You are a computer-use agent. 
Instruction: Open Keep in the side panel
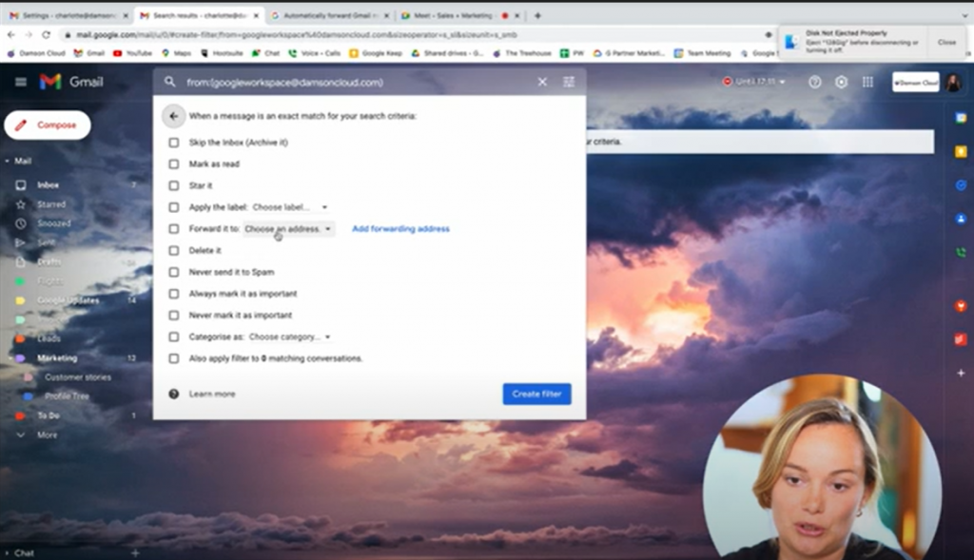tap(961, 151)
